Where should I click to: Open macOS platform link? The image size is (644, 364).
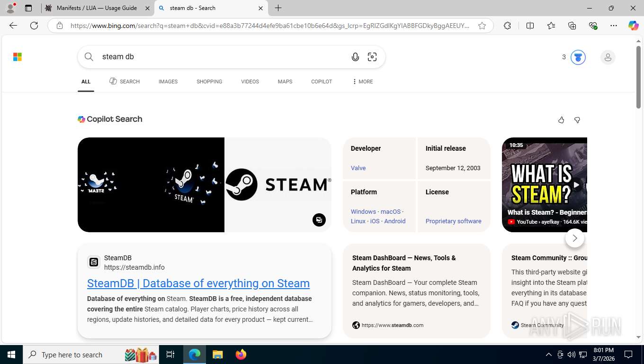tap(391, 212)
